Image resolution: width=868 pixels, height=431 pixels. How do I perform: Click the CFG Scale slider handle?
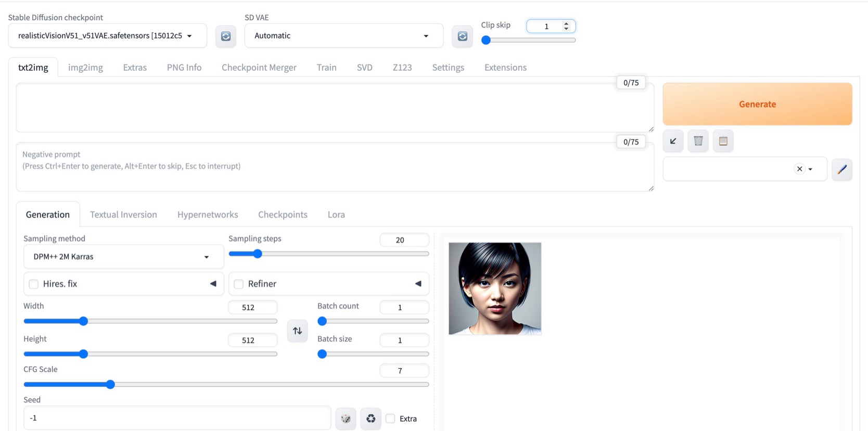coord(110,385)
